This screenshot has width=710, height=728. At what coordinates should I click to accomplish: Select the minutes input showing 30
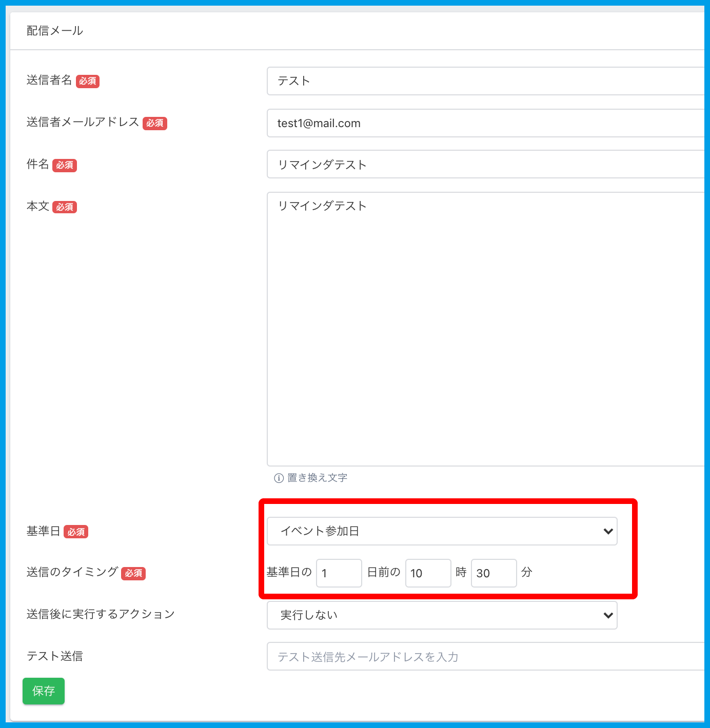494,573
